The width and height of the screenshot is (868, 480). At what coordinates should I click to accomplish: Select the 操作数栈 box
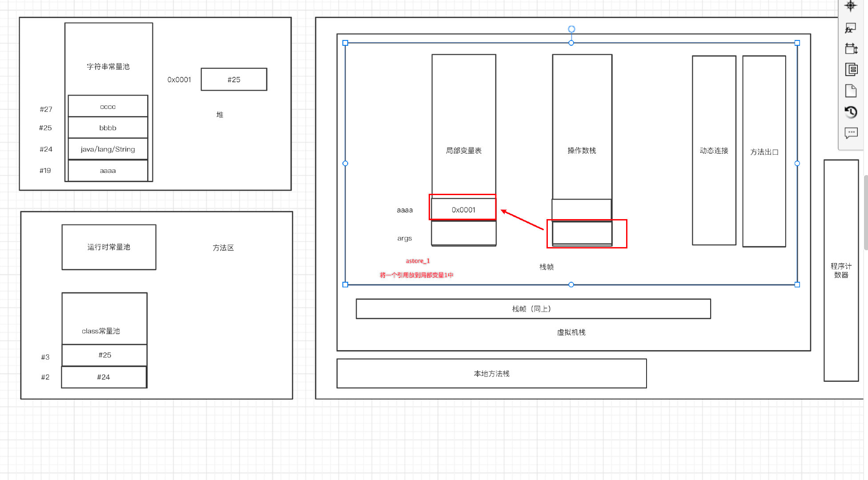pos(582,150)
